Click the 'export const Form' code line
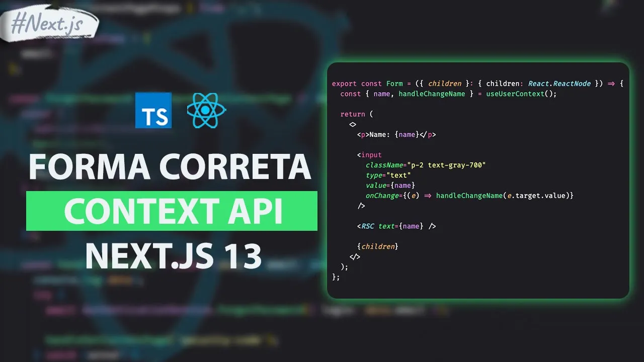644x362 pixels. 477,84
